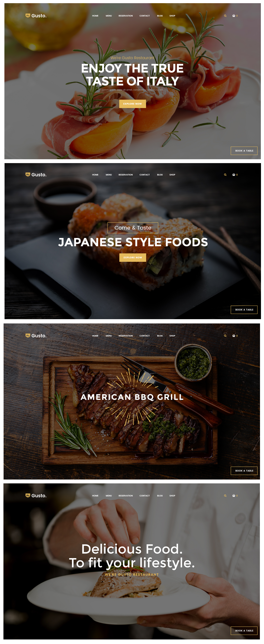The width and height of the screenshot is (264, 644).
Task: Open the Menu item in the Italy hero nav
Action: coord(109,16)
